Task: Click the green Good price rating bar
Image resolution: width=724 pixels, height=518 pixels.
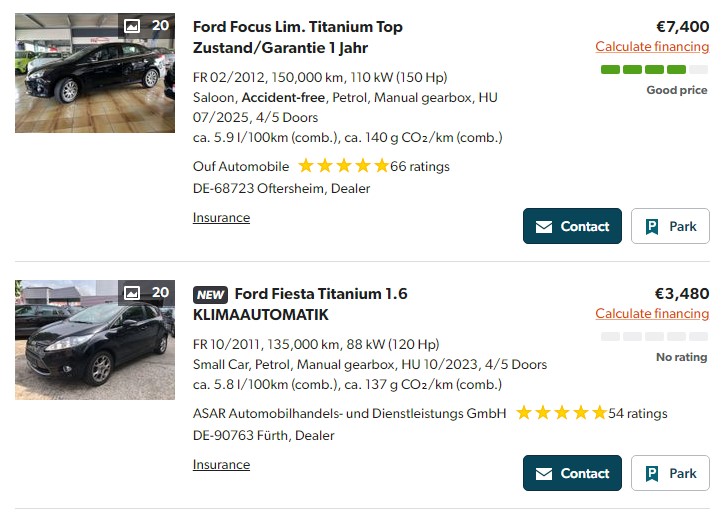Action: tap(654, 69)
